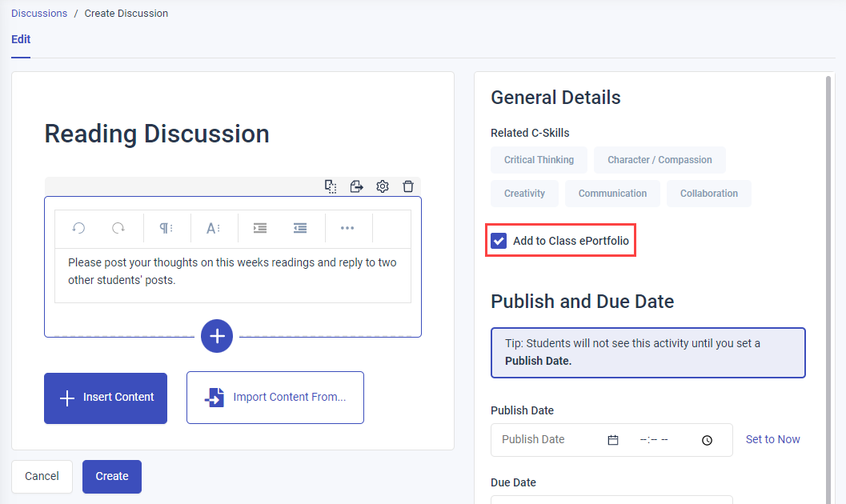Click the undo icon in editor toolbar
This screenshot has width=846, height=504.
(78, 228)
